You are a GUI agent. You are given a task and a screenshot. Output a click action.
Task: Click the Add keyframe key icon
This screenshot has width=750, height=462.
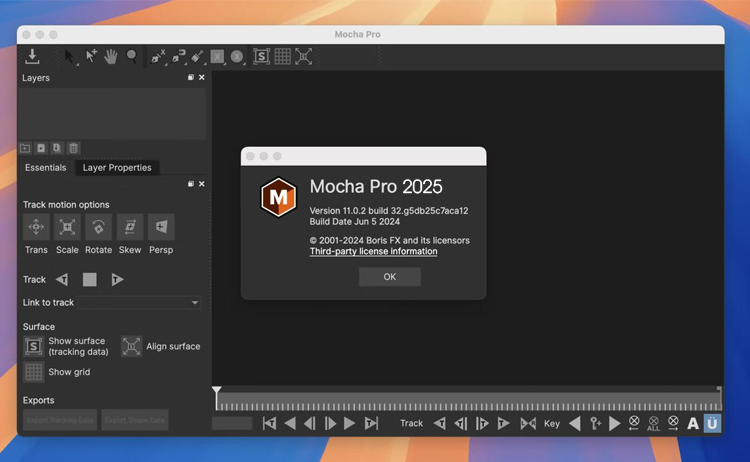click(x=596, y=423)
